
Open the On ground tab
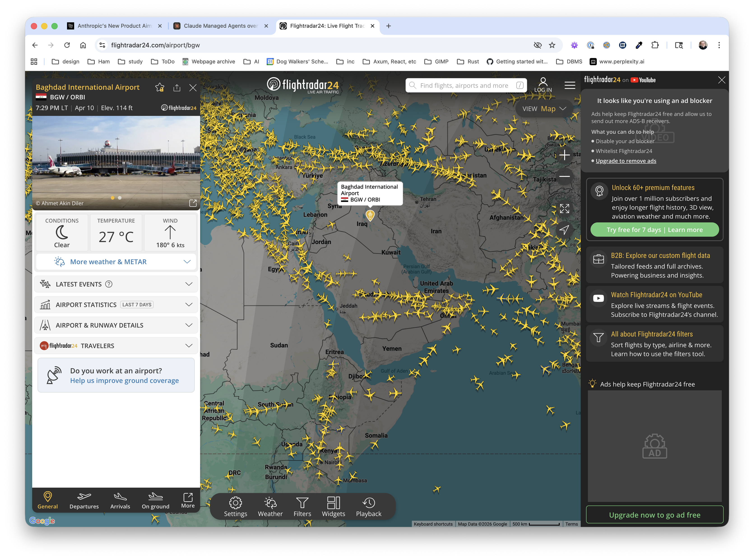tap(155, 500)
